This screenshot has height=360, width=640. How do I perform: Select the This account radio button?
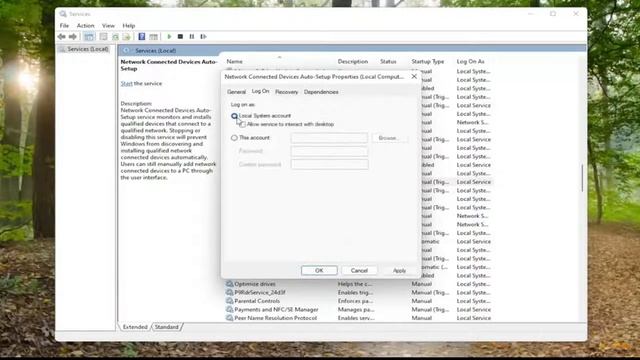pyautogui.click(x=234, y=138)
